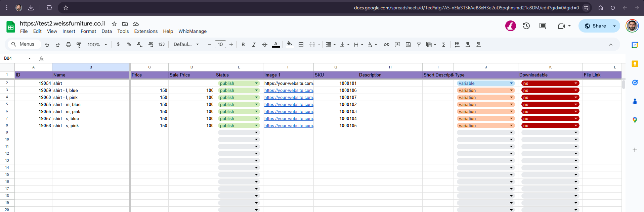Click the insert link icon
This screenshot has width=644, height=212.
tap(387, 45)
